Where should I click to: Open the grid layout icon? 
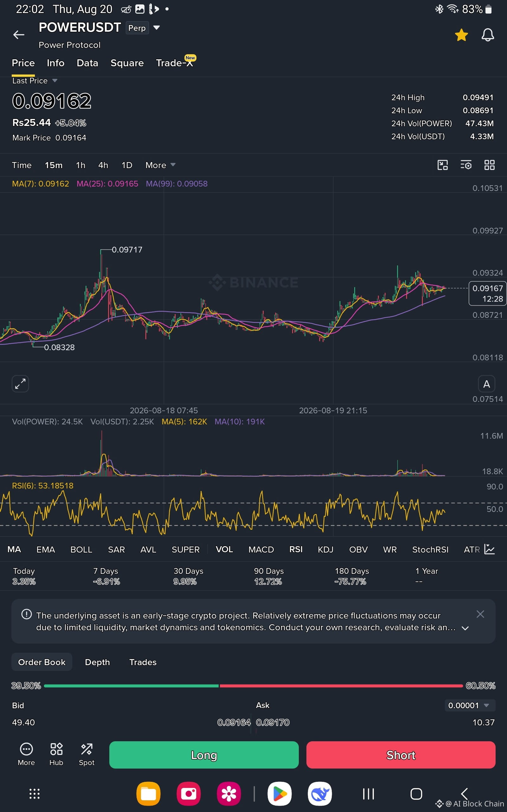tap(490, 165)
